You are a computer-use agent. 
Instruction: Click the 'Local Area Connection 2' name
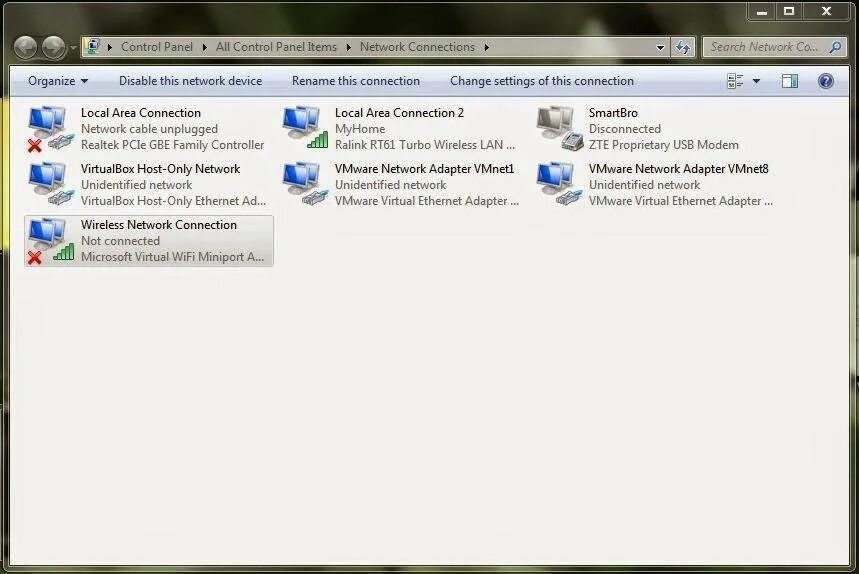point(399,112)
